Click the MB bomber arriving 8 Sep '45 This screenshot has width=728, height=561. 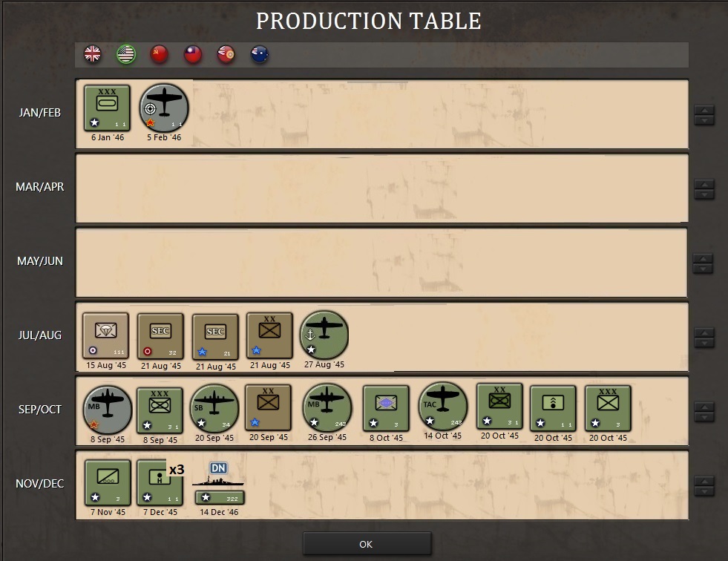click(x=108, y=410)
